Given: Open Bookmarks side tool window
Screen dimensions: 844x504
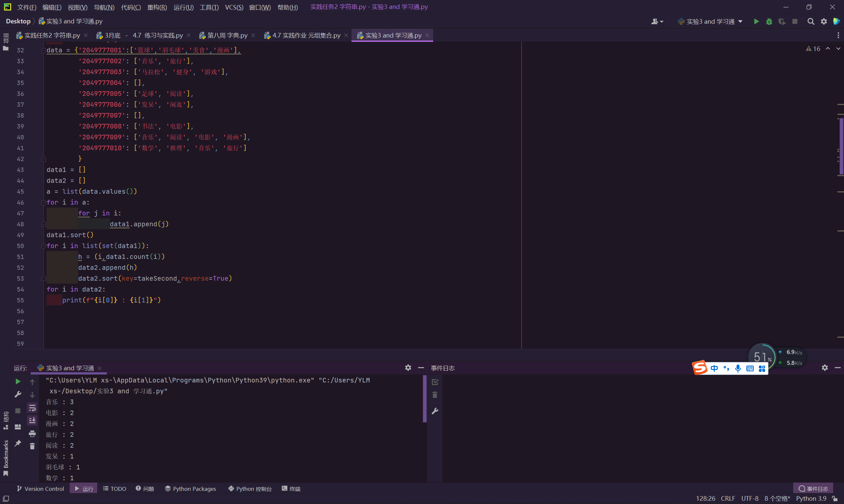Looking at the screenshot, I should 6,458.
